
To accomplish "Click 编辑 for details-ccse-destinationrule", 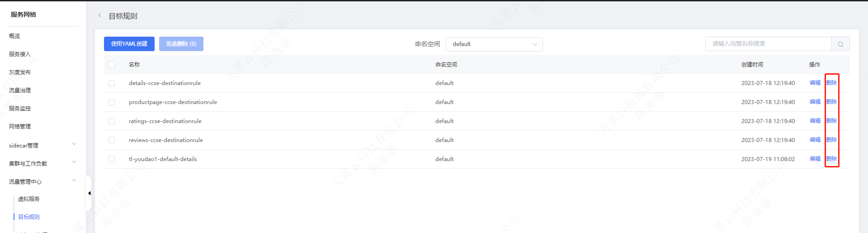I will (815, 83).
